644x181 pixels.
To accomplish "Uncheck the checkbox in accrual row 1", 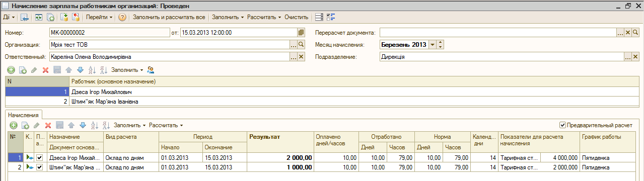I will click(39, 157).
